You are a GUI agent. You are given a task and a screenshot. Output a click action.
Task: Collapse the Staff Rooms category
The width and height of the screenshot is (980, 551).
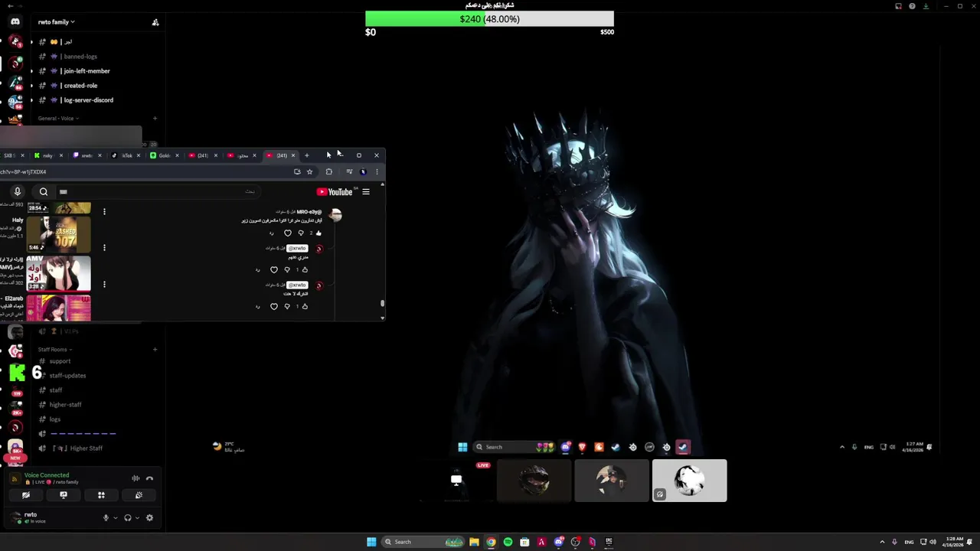point(55,350)
